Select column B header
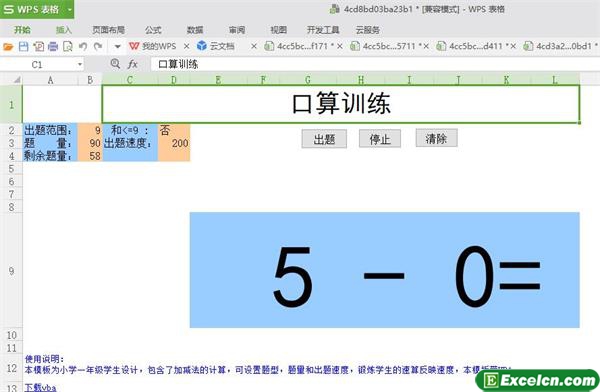The height and width of the screenshot is (392, 600). pos(90,80)
